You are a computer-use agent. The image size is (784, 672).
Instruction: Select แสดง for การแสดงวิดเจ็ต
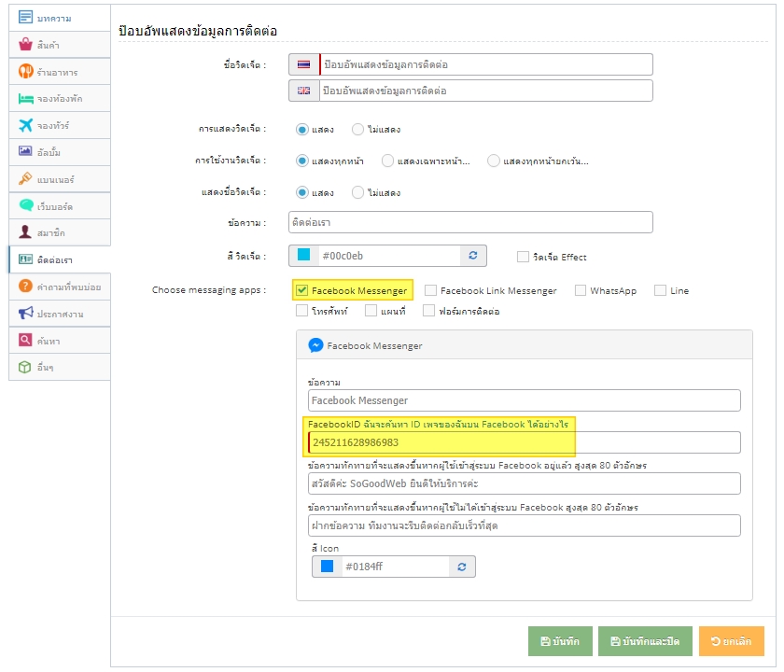[x=301, y=130]
